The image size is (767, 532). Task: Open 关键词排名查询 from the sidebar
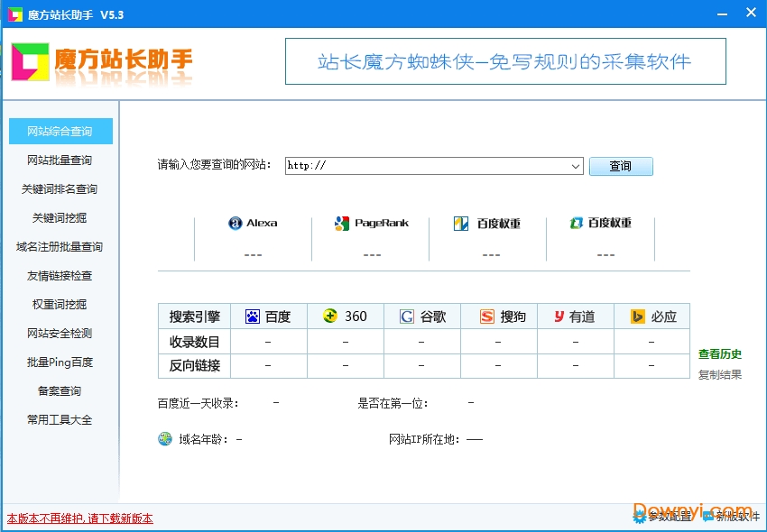point(60,189)
